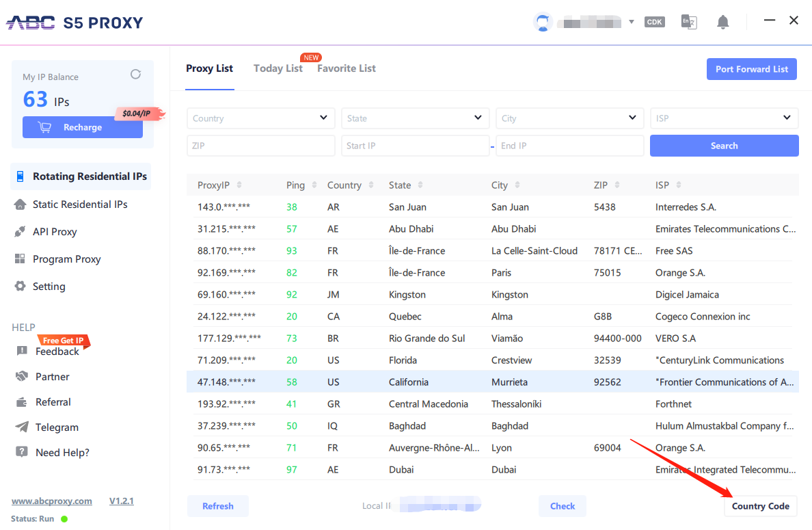Viewport: 812px width, 530px height.
Task: Click the Port Forward List button
Action: pos(751,69)
